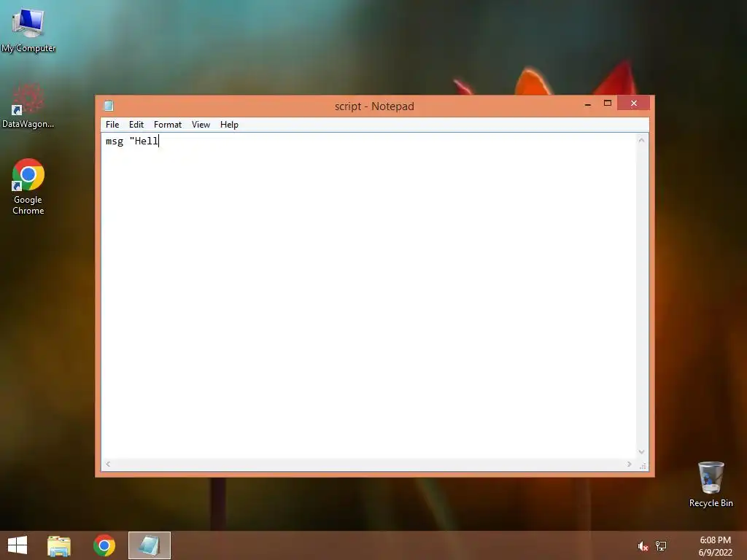Viewport: 747px width, 560px height.
Task: Close the script Notepad window
Action: point(634,103)
